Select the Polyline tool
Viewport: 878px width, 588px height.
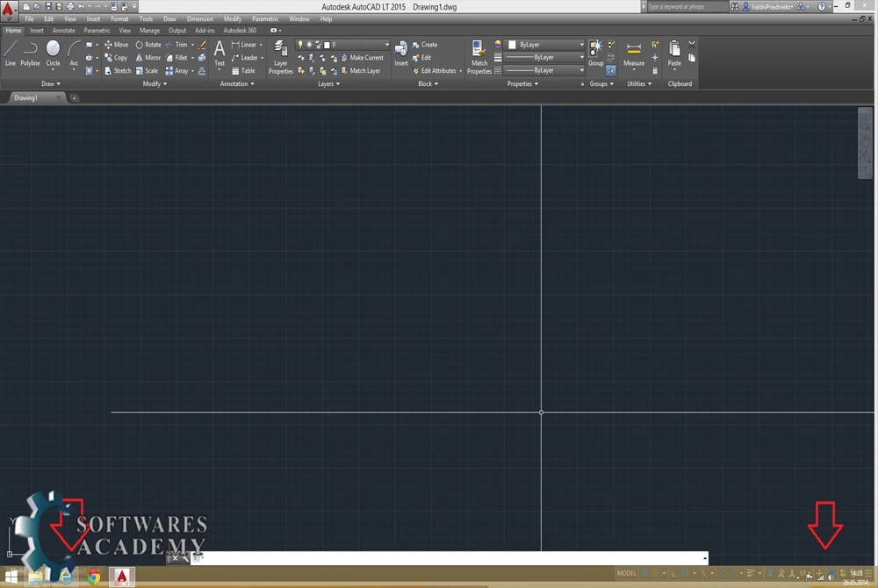(30, 54)
